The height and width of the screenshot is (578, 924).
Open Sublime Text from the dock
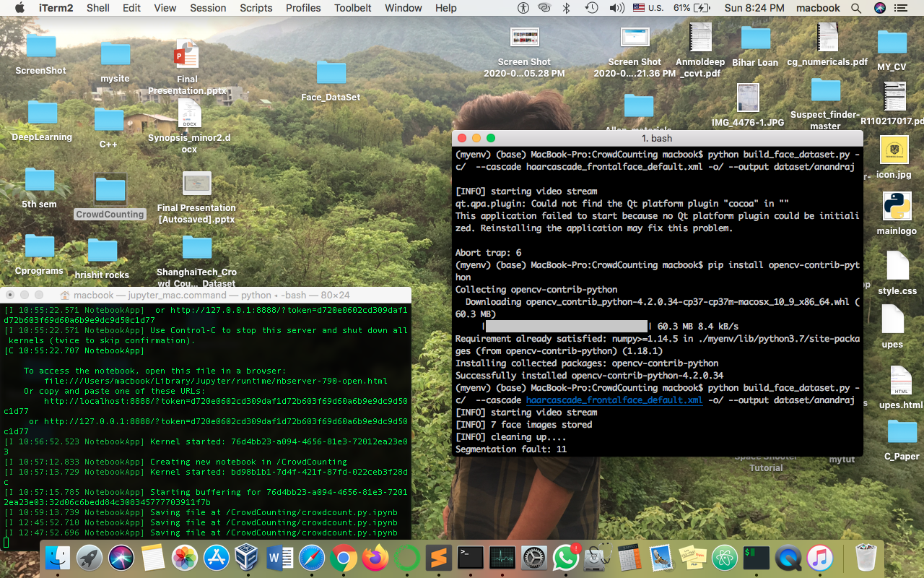439,558
